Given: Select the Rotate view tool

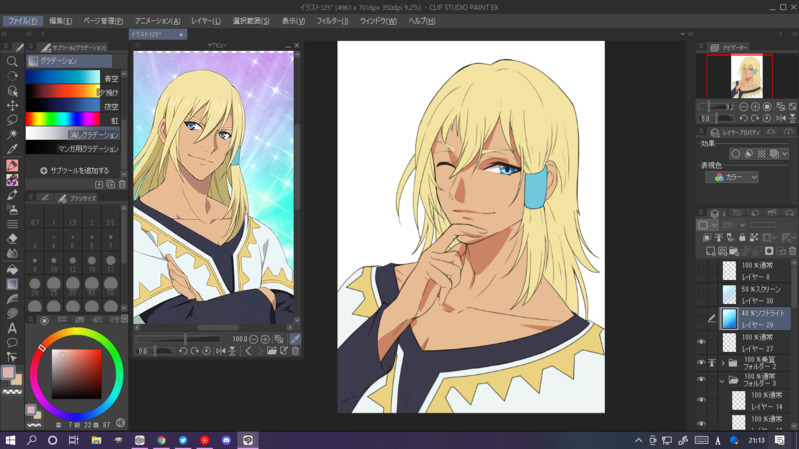Looking at the screenshot, I should pyautogui.click(x=12, y=76).
